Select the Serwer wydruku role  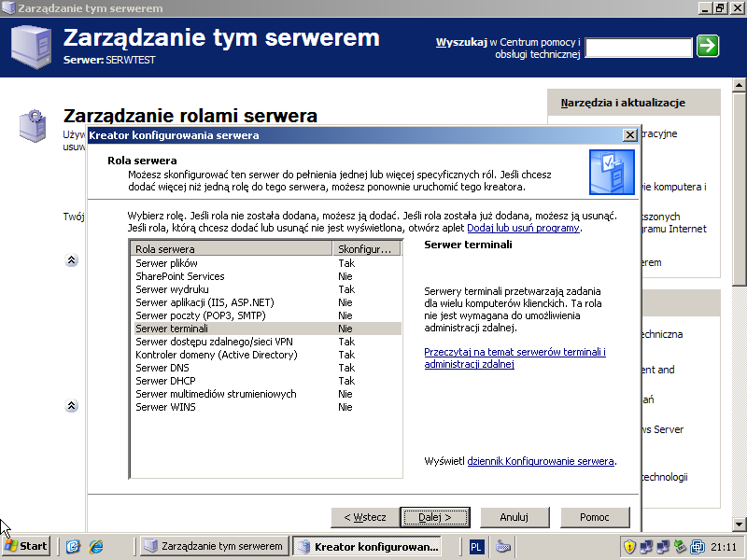coord(266,289)
